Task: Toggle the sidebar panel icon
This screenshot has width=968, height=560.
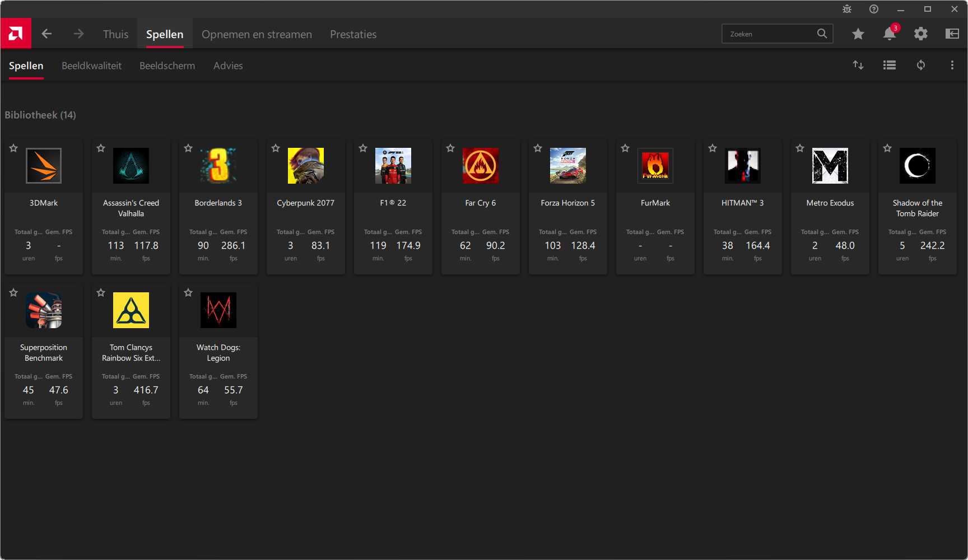Action: coord(952,34)
